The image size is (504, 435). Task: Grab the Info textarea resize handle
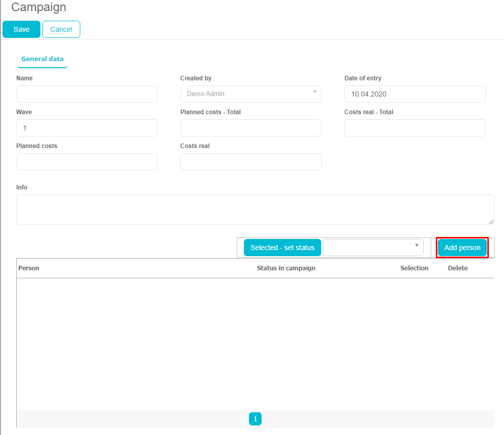491,222
